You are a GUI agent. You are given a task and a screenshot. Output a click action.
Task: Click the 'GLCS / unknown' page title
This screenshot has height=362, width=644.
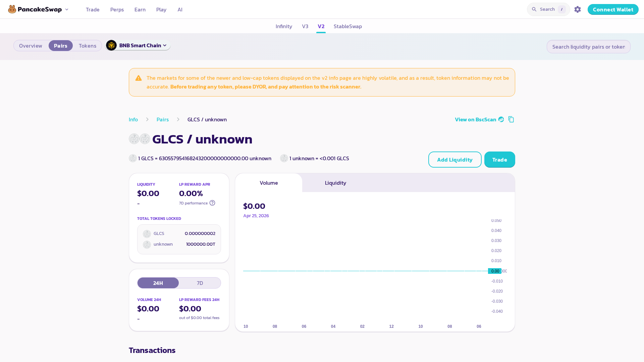(202, 139)
